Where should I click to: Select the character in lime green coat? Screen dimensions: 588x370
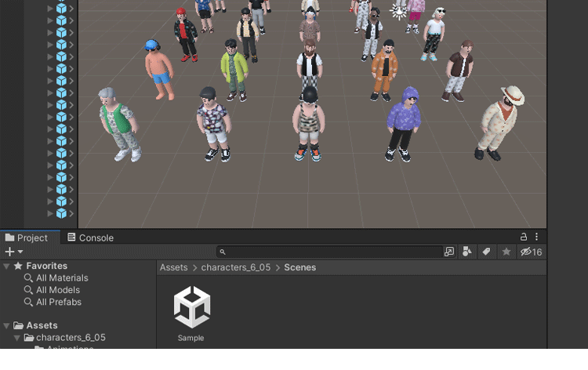tap(234, 71)
